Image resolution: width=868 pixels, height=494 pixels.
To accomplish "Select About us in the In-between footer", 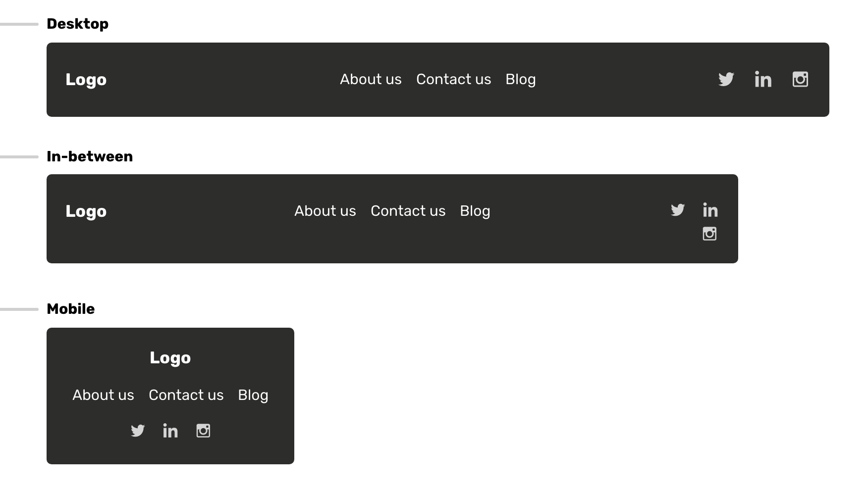I will (x=325, y=211).
